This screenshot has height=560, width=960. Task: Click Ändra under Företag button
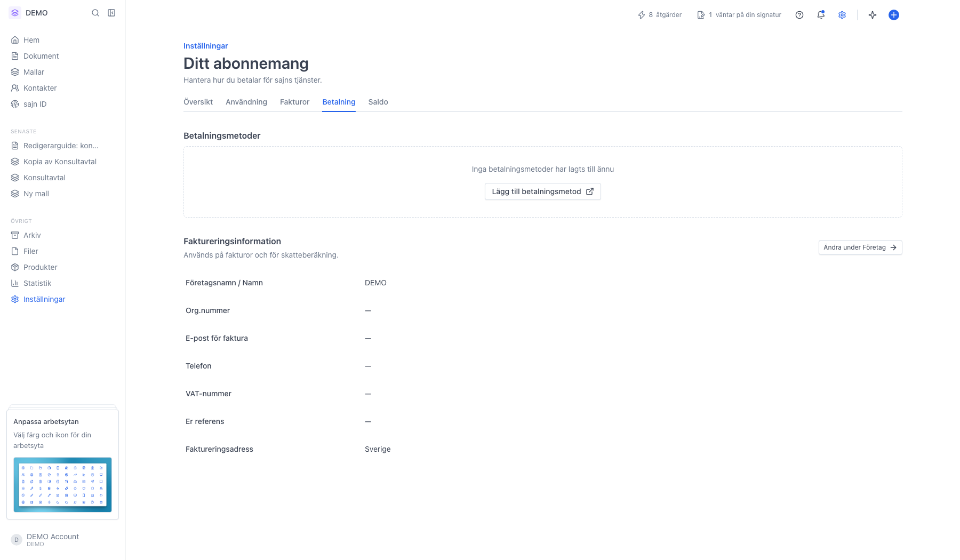coord(860,247)
